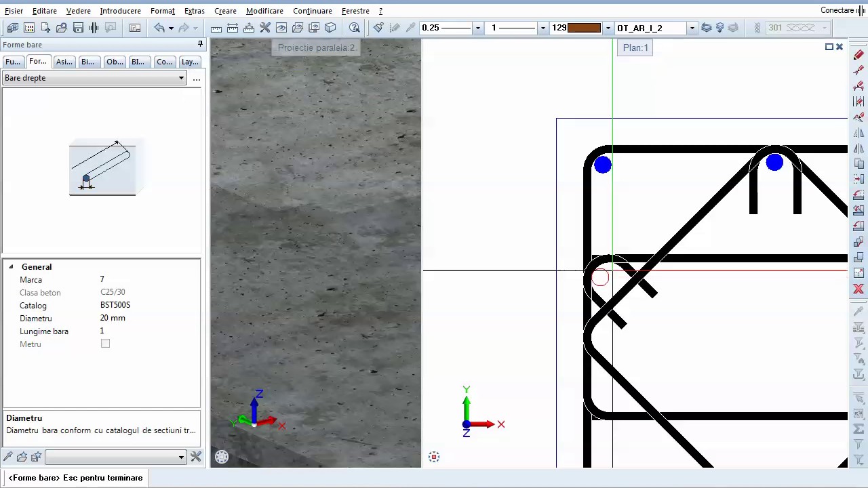Maximize the Plan:1 viewport
This screenshot has width=868, height=488.
[829, 47]
